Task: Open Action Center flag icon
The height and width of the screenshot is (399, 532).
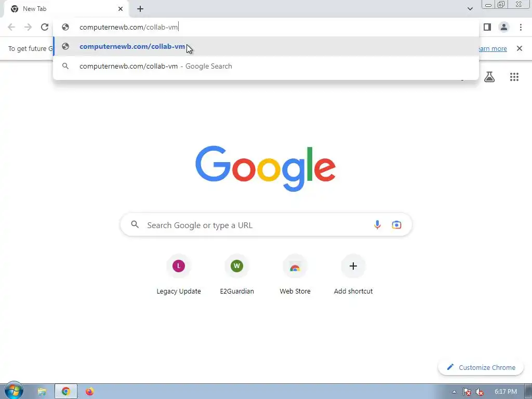Action: (x=467, y=392)
